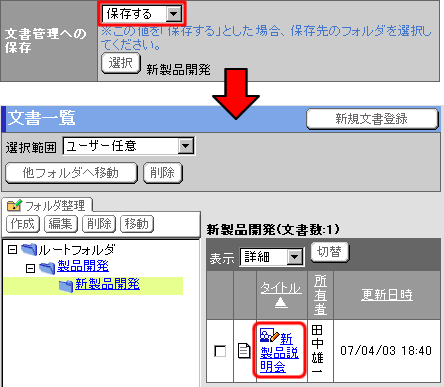Click the ascending sort triangle under タイトル
The height and width of the screenshot is (387, 444).
point(281,303)
